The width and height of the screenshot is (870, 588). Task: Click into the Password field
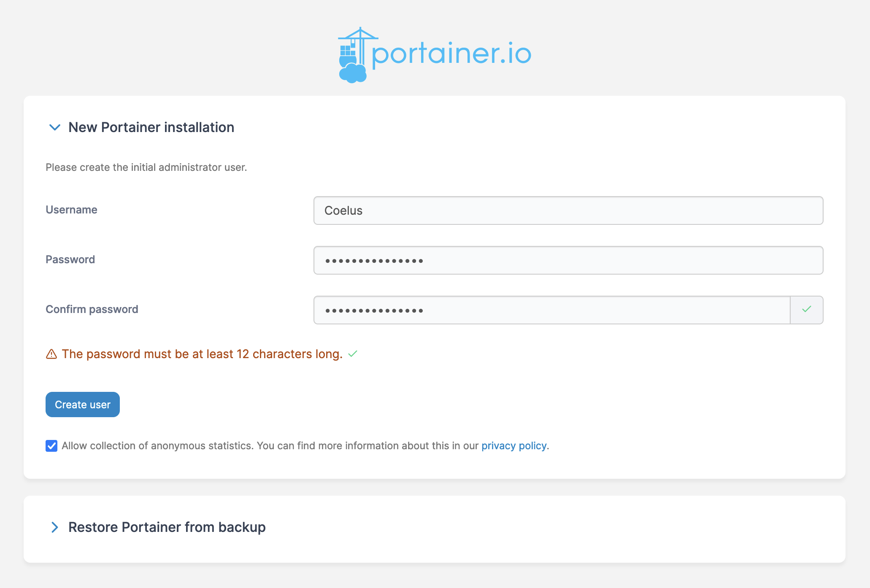[x=568, y=260]
